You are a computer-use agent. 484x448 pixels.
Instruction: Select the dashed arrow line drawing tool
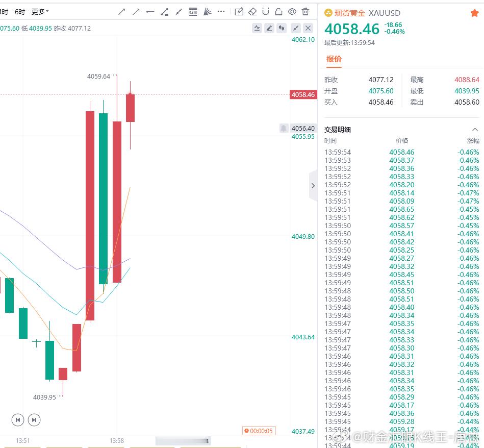pyautogui.click(x=136, y=12)
